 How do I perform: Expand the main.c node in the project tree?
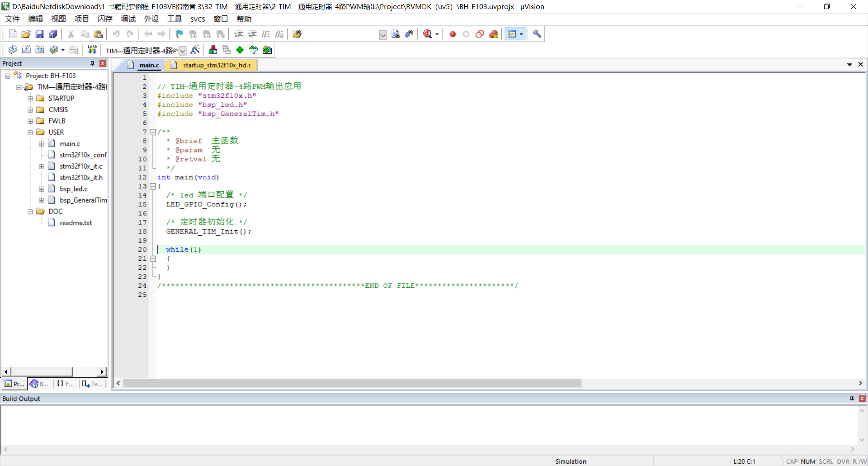tap(42, 144)
